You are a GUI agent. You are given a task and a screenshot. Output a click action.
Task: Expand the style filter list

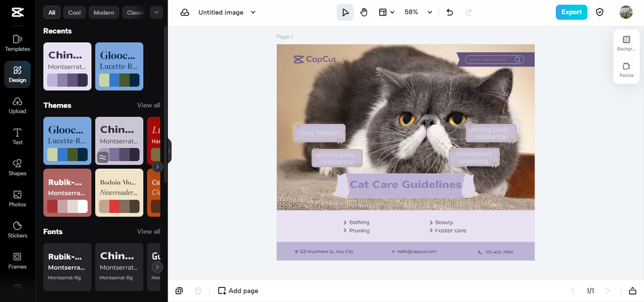156,13
